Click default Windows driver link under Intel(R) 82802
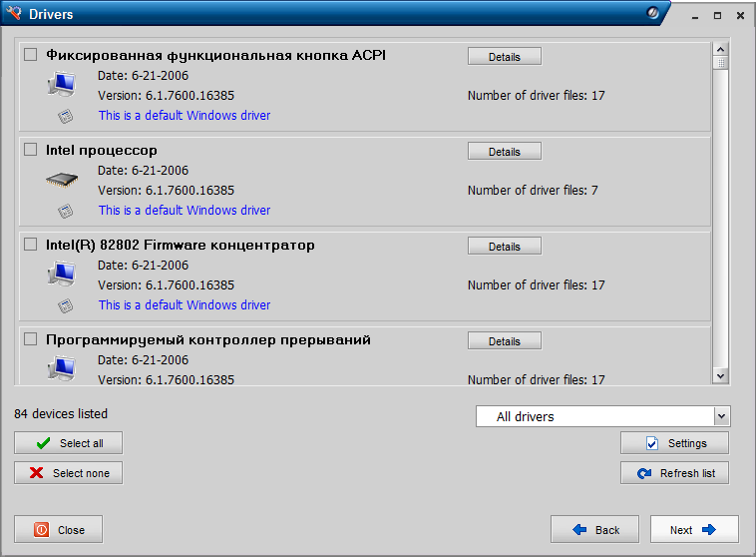This screenshot has height=557, width=756. click(x=185, y=305)
